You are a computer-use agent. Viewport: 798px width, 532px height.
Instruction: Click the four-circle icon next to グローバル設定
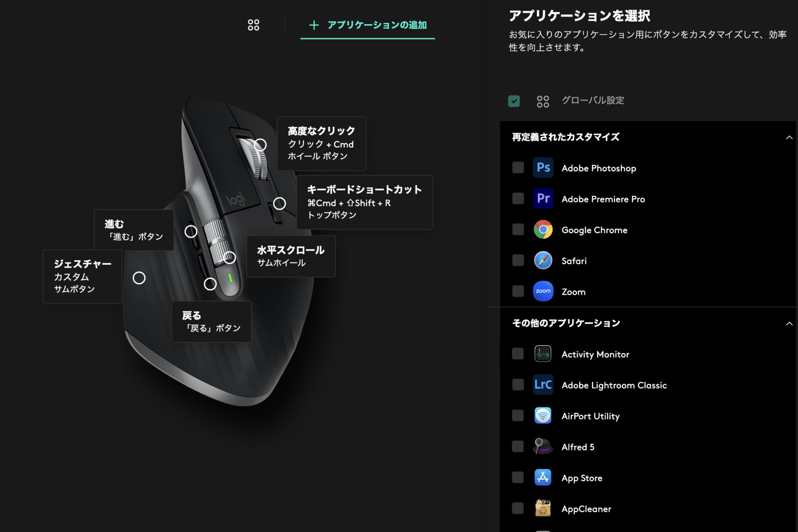[x=543, y=101]
